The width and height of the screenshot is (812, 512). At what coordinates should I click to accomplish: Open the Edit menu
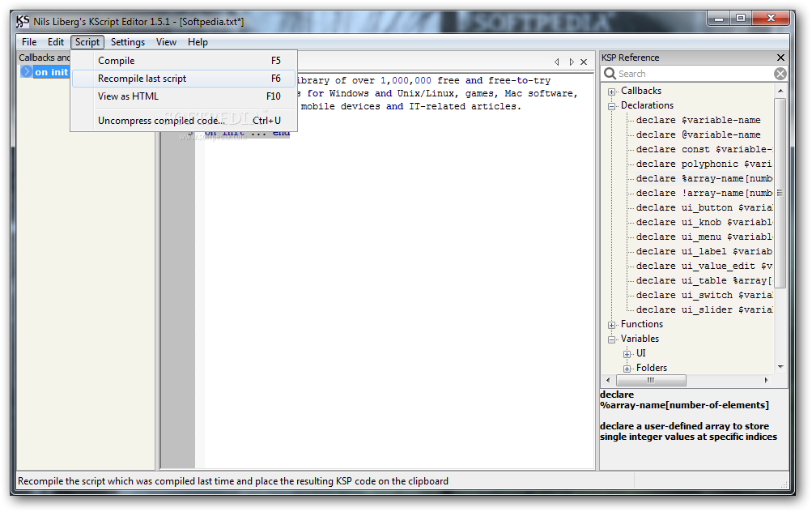pyautogui.click(x=55, y=42)
